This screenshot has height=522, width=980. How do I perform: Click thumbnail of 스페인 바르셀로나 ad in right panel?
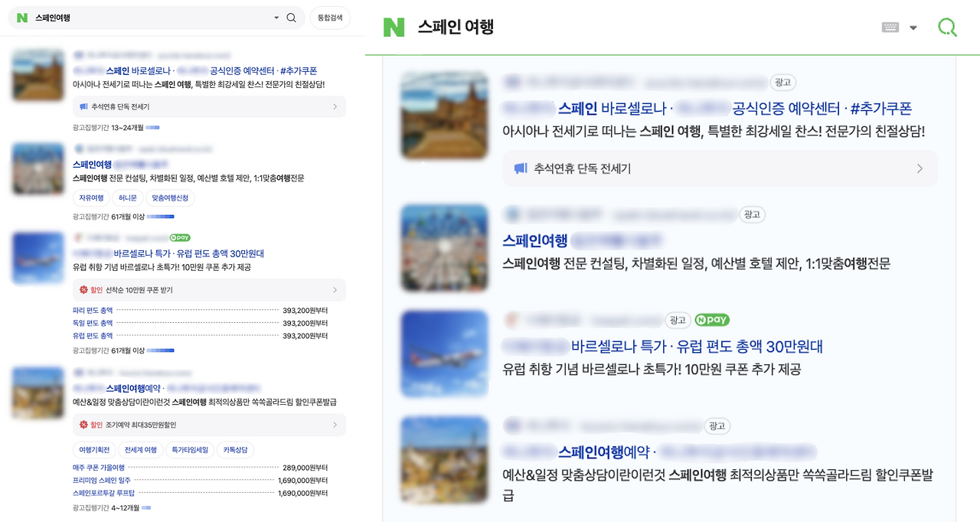tap(444, 116)
